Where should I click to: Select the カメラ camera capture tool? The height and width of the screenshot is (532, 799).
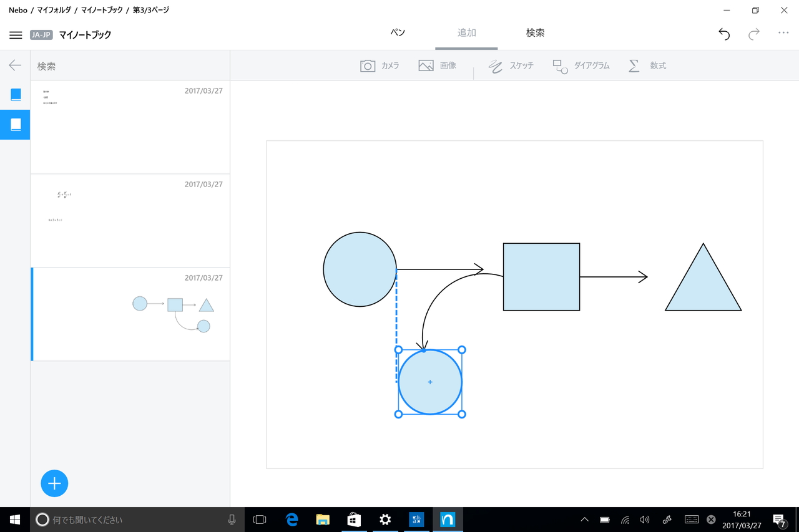[380, 65]
